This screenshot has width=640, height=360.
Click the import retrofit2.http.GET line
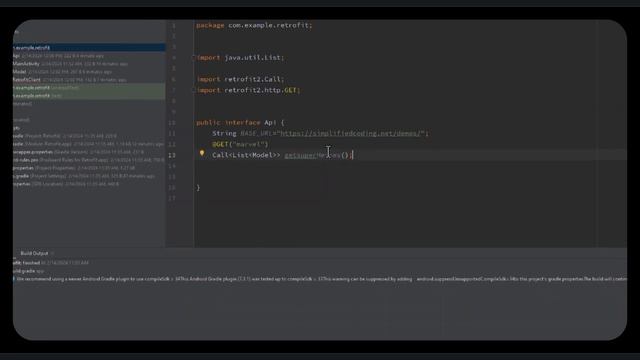point(249,90)
